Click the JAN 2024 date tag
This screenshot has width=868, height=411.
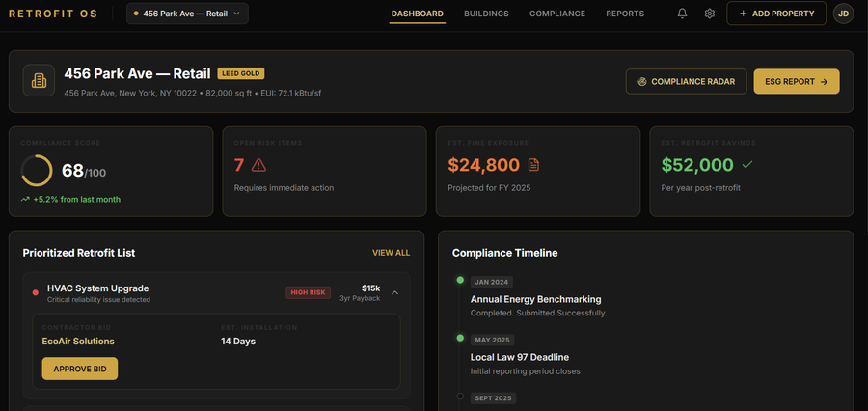point(492,282)
